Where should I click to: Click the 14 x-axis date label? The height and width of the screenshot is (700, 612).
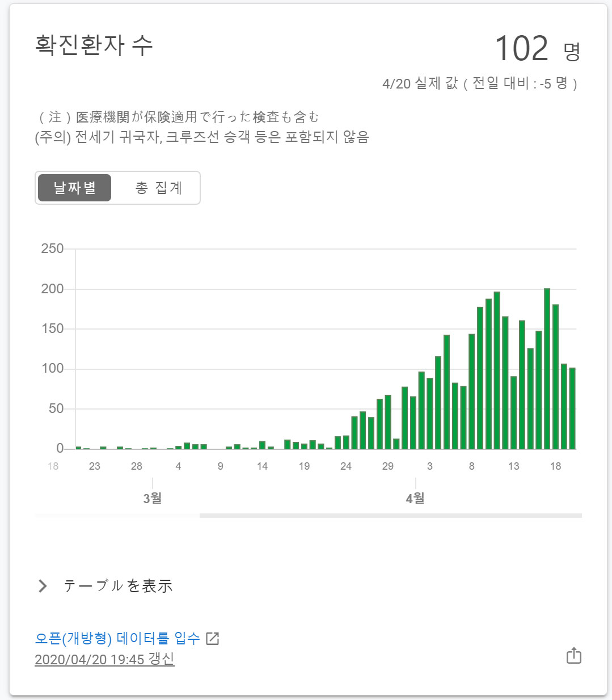262,466
